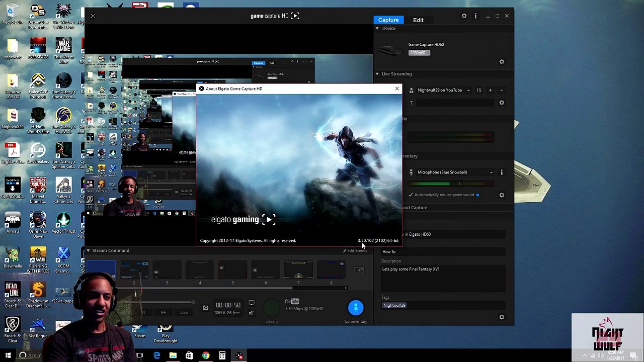
Task: Remove streaming account with the minus icon
Action: [501, 90]
